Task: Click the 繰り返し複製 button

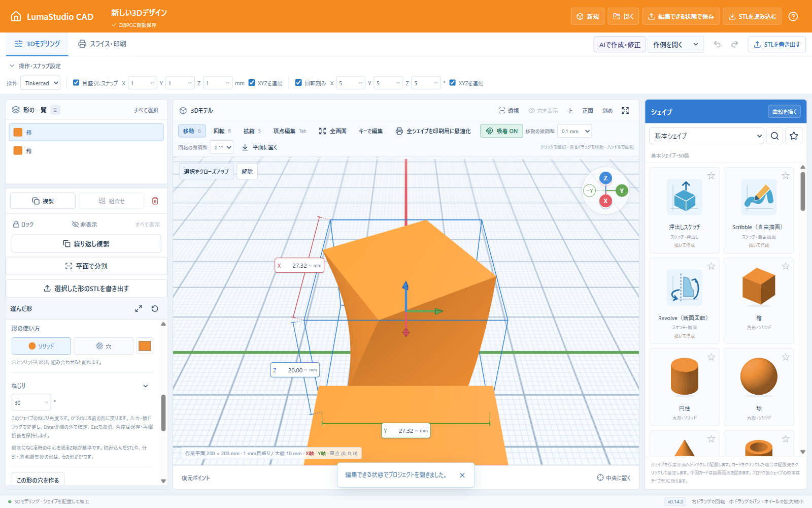Action: point(86,244)
